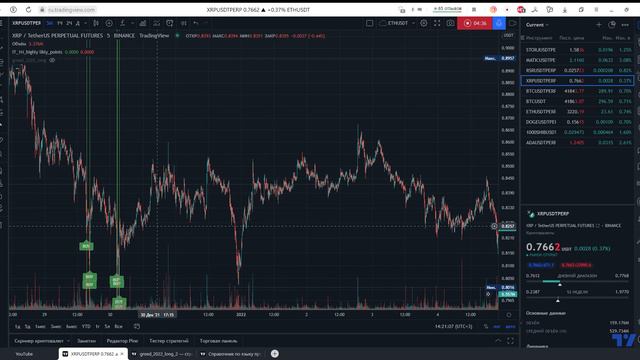This screenshot has width=640, height=360.
Task: Open a new browser tab
Action: pos(275,354)
